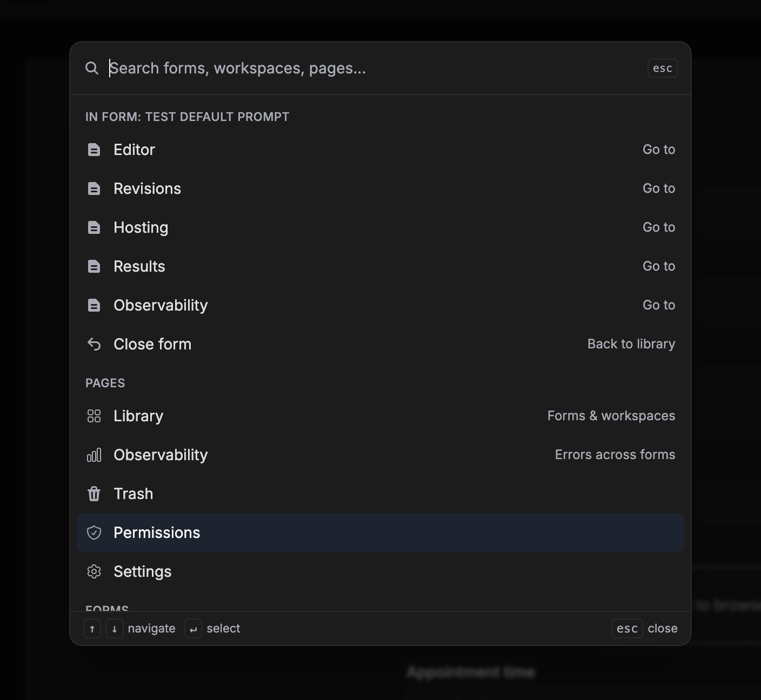Focus the search forms input field
The height and width of the screenshot is (700, 761).
click(x=373, y=68)
